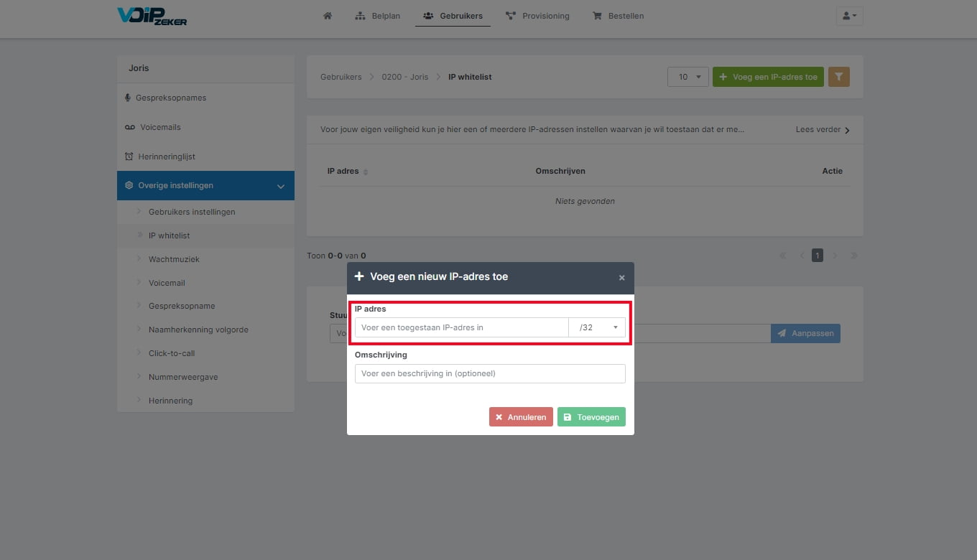Open the Provisioning menu item
Viewport: 977px width, 560px height.
tap(537, 16)
